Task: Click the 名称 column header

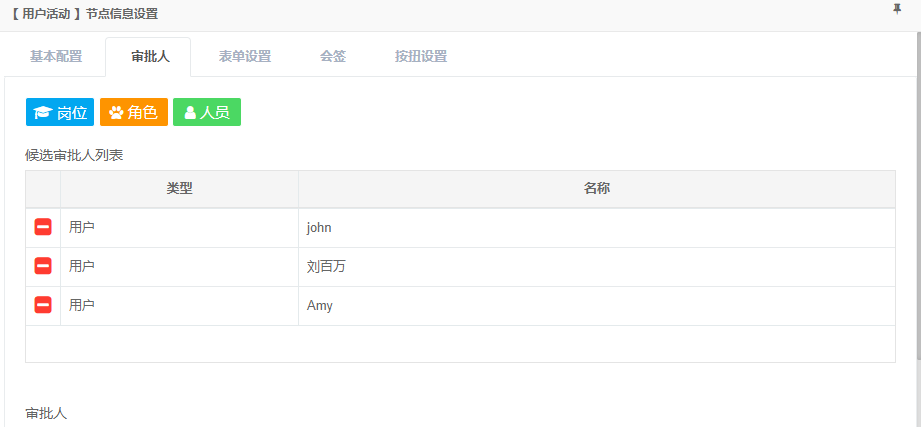Action: coord(597,188)
